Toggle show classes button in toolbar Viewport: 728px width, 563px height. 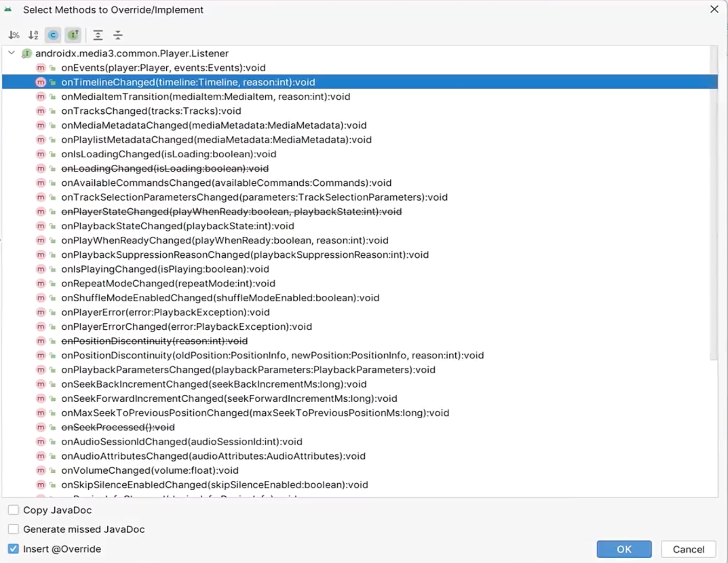click(x=53, y=35)
